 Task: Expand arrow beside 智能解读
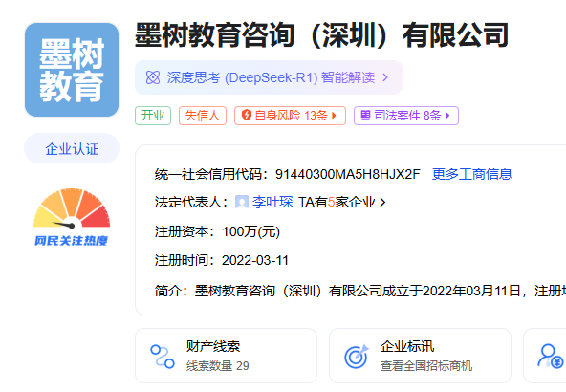385,77
